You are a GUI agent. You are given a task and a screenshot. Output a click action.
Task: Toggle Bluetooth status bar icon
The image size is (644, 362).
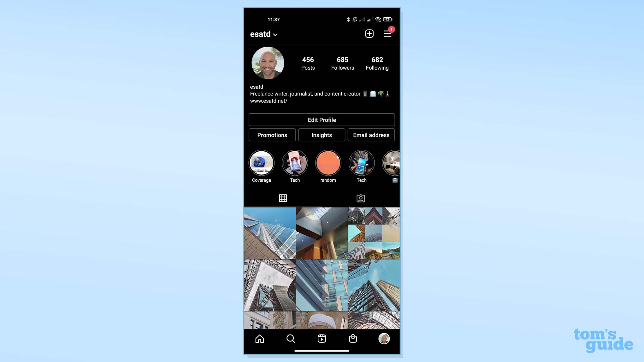point(349,19)
